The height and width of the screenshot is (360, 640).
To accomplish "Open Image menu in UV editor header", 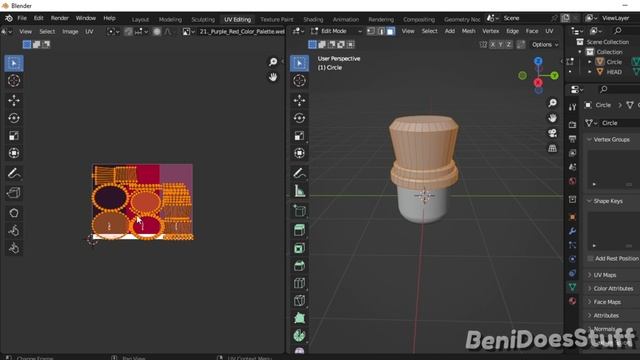I will (70, 31).
